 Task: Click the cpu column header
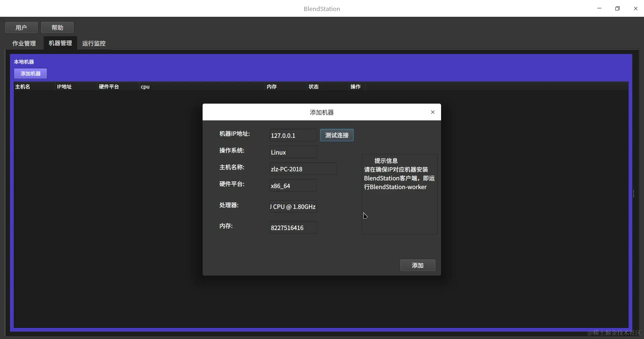tap(202, 87)
